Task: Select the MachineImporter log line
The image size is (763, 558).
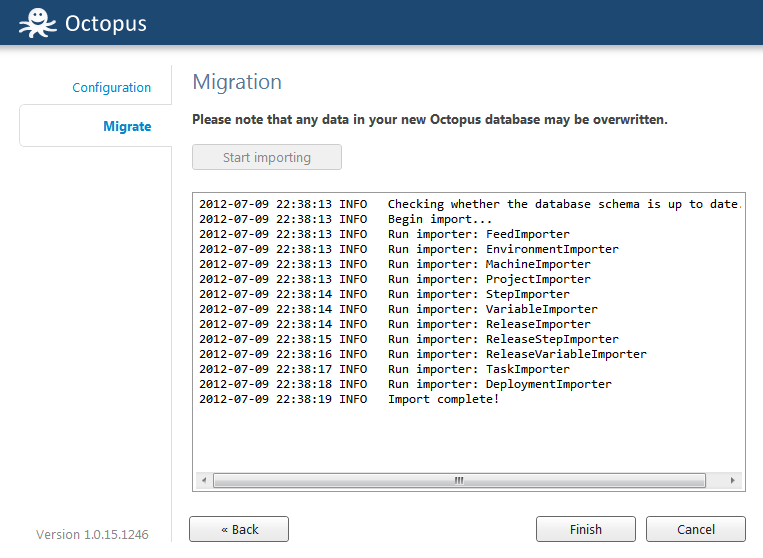Action: [x=395, y=265]
